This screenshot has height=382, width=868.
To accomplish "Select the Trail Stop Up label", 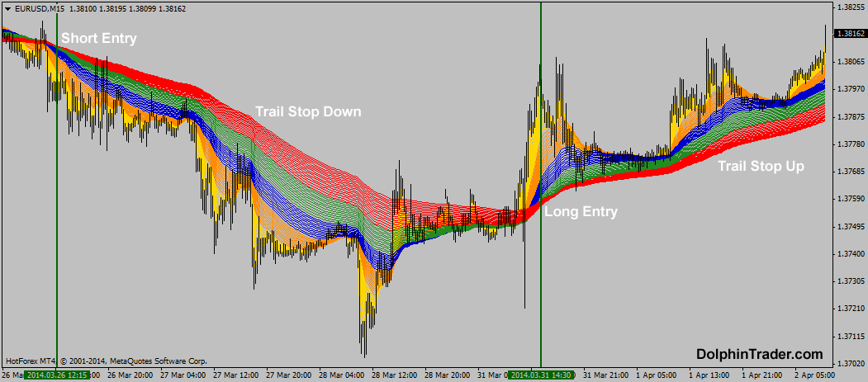I will coord(760,166).
